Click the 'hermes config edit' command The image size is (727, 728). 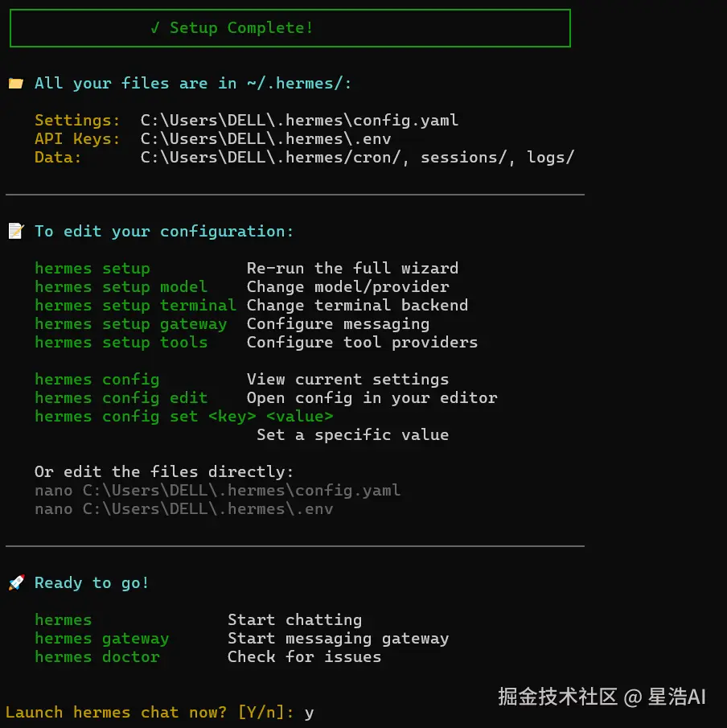pos(121,398)
